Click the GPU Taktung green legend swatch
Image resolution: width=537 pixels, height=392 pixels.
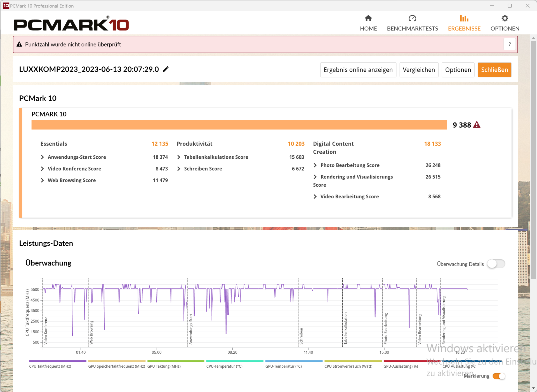pos(176,361)
